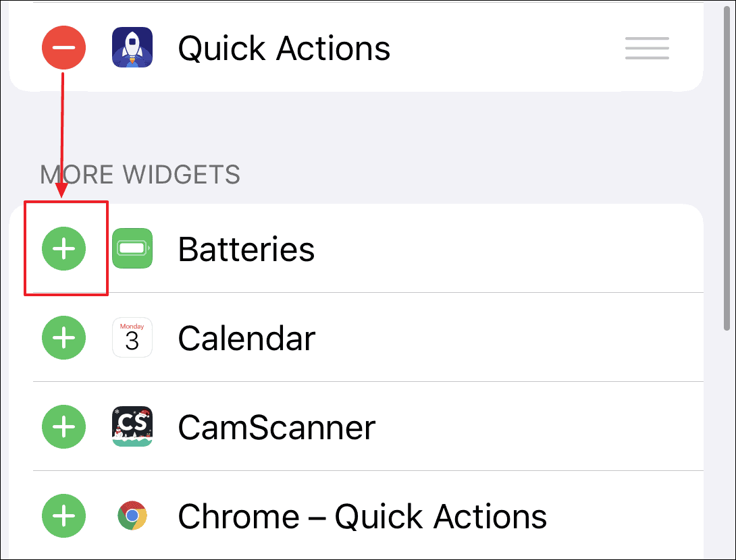Tap the CamScanner CS app icon

click(132, 427)
